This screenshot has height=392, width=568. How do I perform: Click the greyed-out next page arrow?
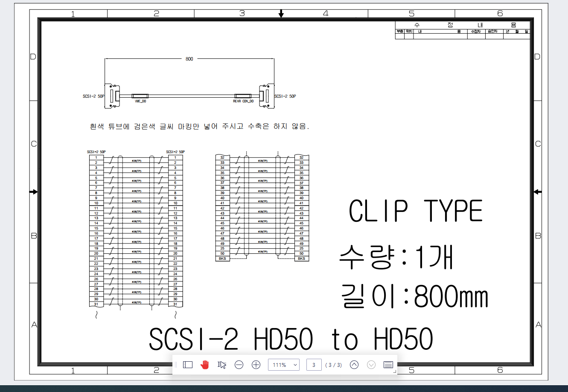371,365
